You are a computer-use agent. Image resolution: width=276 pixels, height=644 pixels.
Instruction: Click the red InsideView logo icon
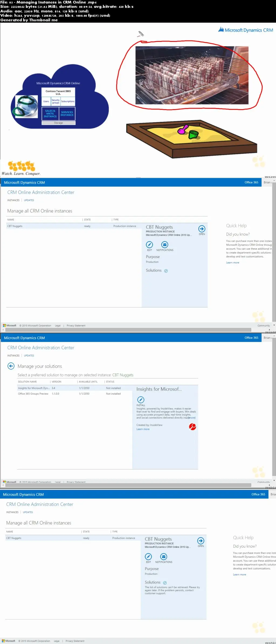pos(192,427)
